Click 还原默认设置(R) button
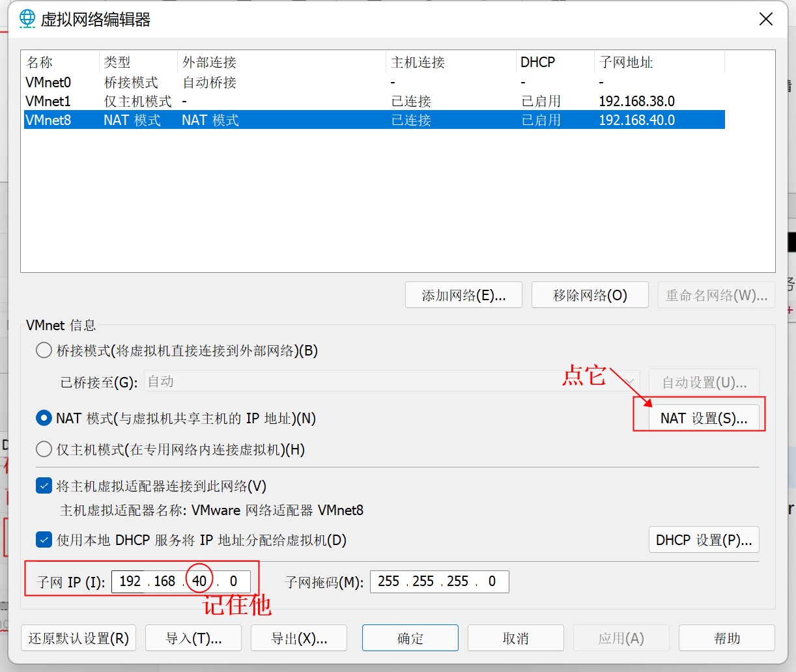The width and height of the screenshot is (796, 672). (x=79, y=638)
